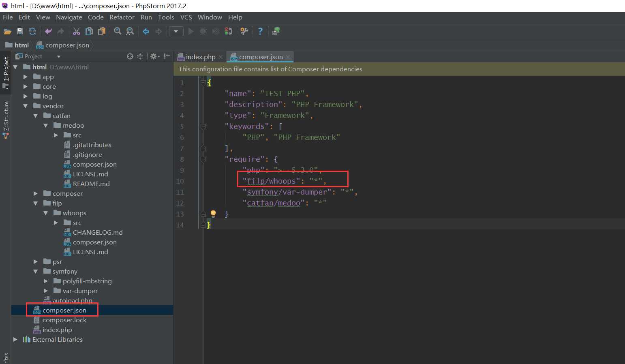This screenshot has width=625, height=364.
Task: Fold the keywords array at line 5
Action: tap(203, 126)
